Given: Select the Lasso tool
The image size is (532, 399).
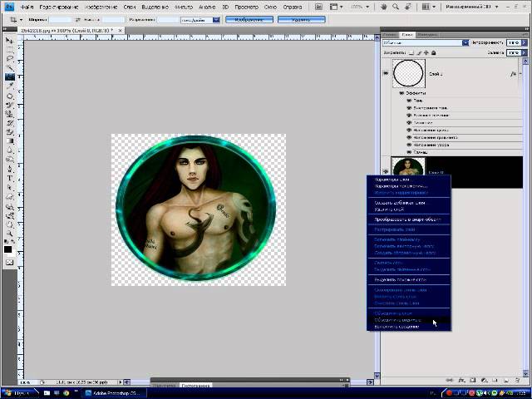Looking at the screenshot, I should [9, 59].
